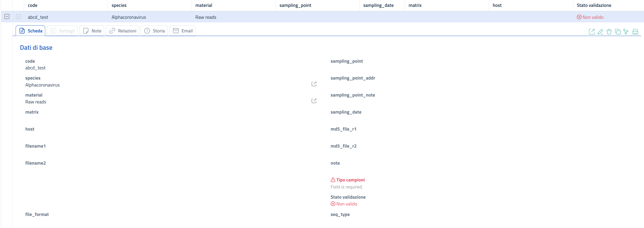Image resolution: width=644 pixels, height=228 pixels.
Task: Click the Tipo campioni warning label
Action: pos(350,180)
